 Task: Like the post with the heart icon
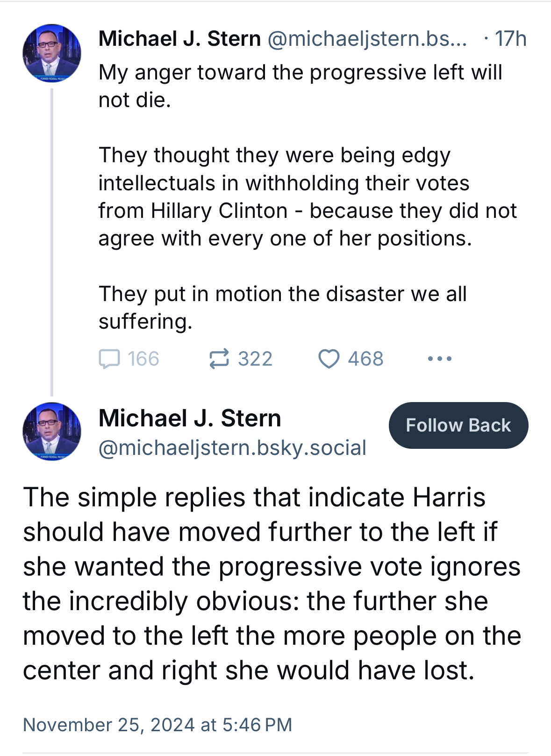pos(329,359)
